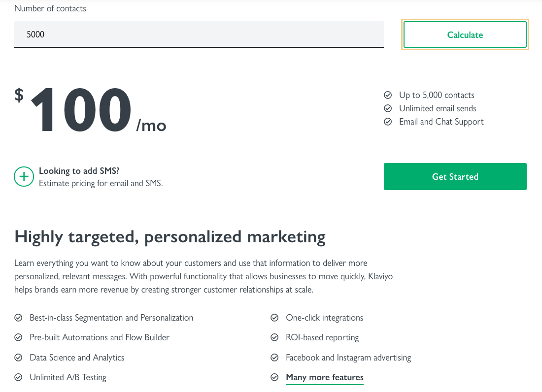Viewport: 542px width, 392px height.
Task: Focus the Number of contacts input field
Action: click(199, 34)
